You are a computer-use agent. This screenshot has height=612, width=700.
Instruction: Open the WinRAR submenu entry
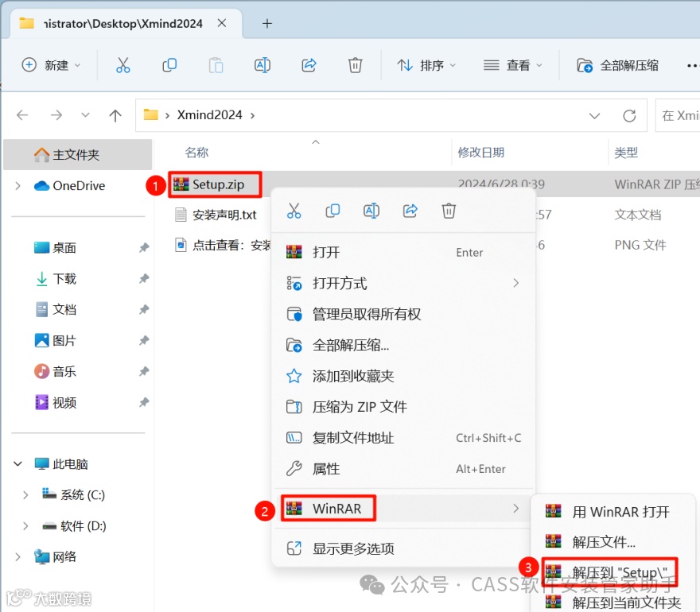pyautogui.click(x=403, y=509)
